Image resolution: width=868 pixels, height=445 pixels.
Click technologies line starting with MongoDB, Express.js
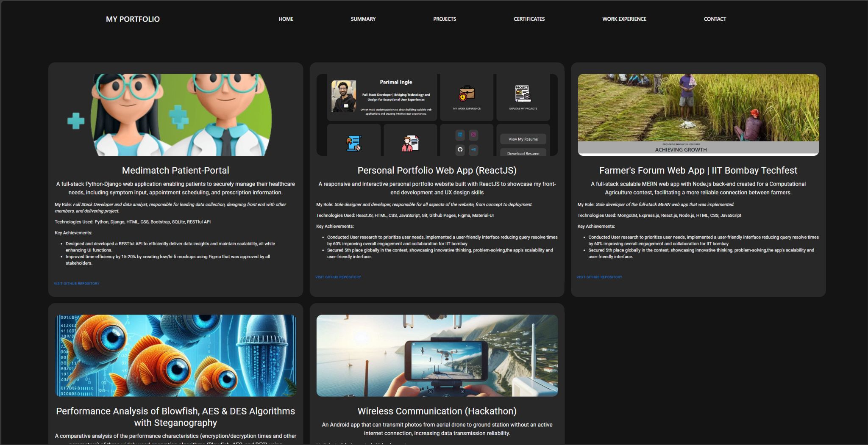[x=659, y=216]
